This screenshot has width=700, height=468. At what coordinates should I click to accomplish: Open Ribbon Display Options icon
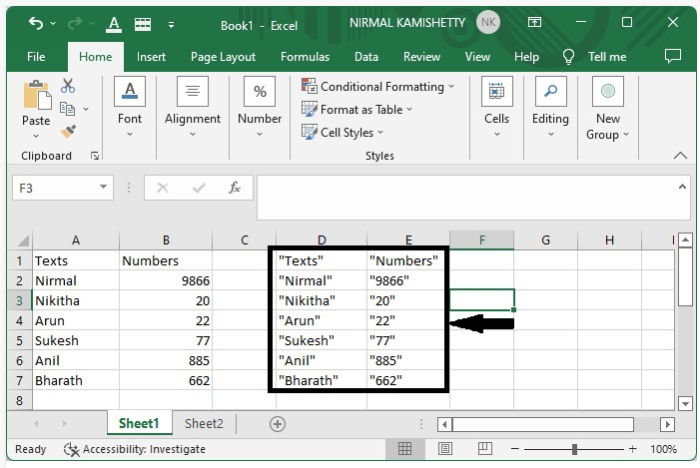pyautogui.click(x=534, y=22)
